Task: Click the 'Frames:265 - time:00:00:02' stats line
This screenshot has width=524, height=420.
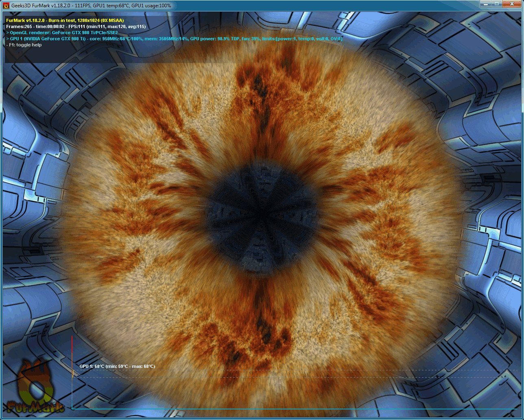Action: 76,26
